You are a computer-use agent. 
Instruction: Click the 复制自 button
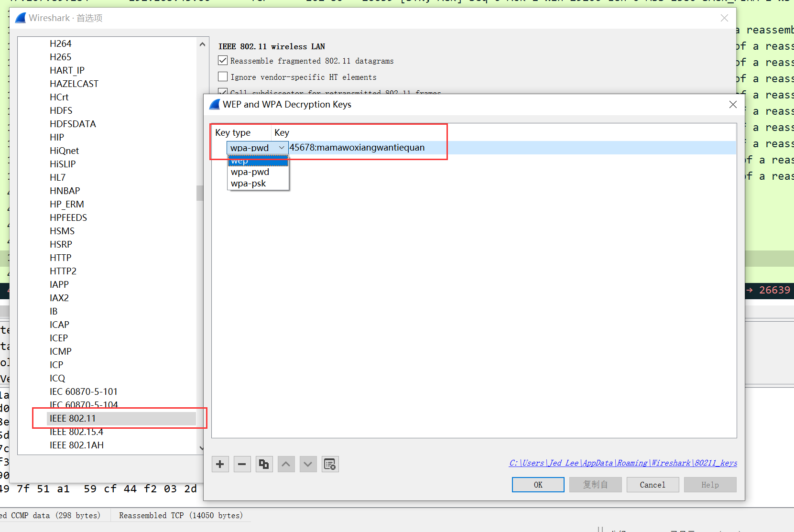coord(596,485)
